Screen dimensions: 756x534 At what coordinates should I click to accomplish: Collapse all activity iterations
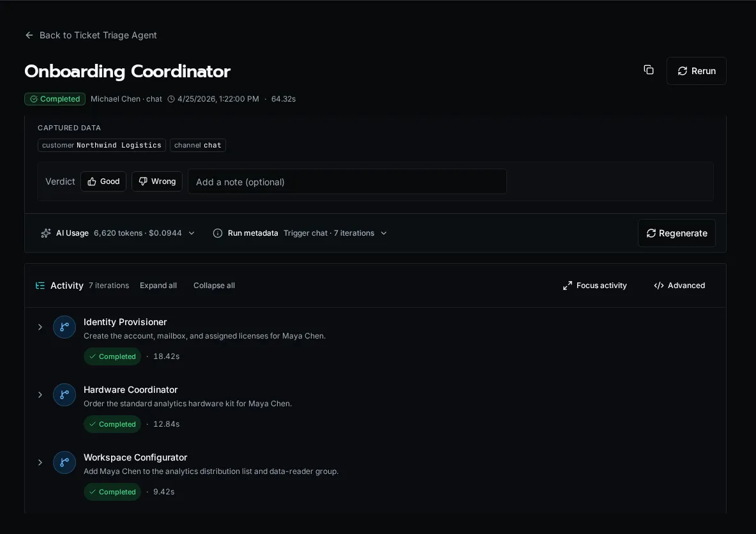coord(214,286)
